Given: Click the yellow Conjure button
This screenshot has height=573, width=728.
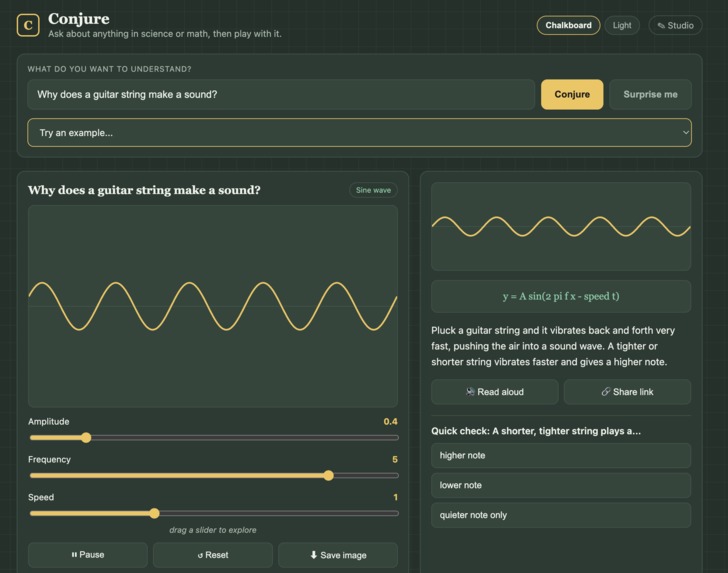Looking at the screenshot, I should 572,94.
